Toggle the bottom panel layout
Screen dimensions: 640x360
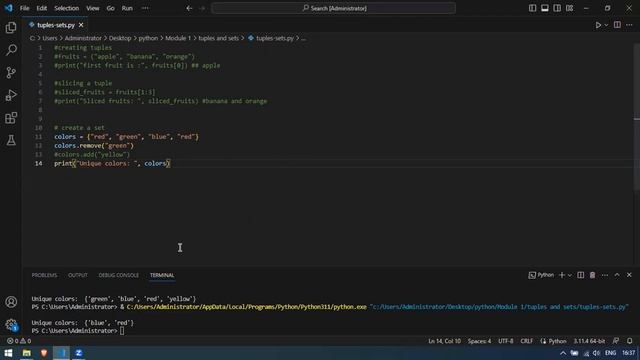[544, 8]
